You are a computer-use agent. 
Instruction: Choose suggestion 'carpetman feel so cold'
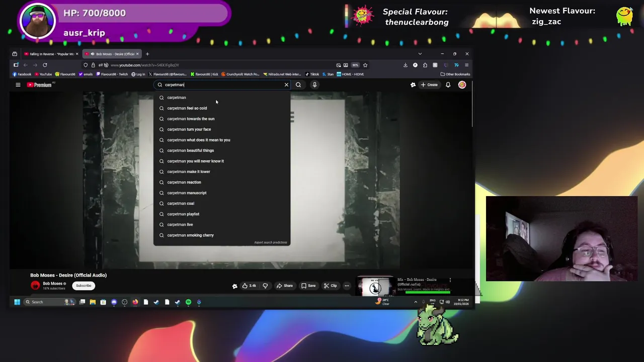[x=221, y=108]
